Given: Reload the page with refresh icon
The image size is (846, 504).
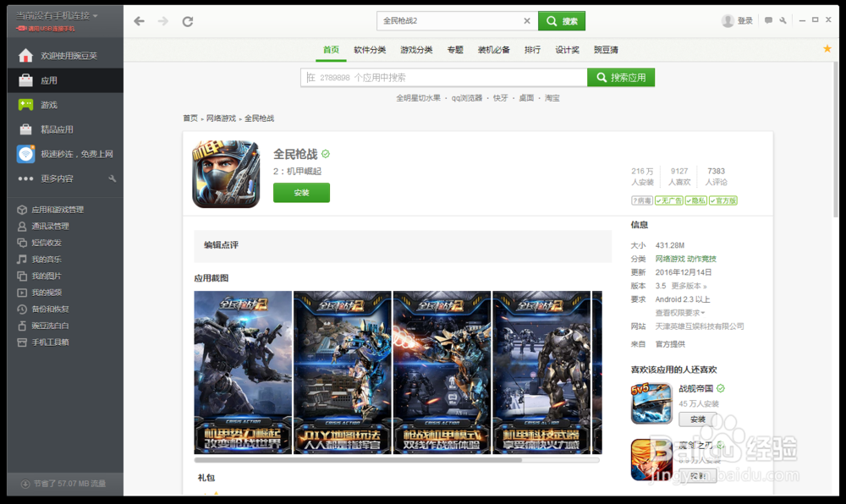Looking at the screenshot, I should (x=187, y=21).
